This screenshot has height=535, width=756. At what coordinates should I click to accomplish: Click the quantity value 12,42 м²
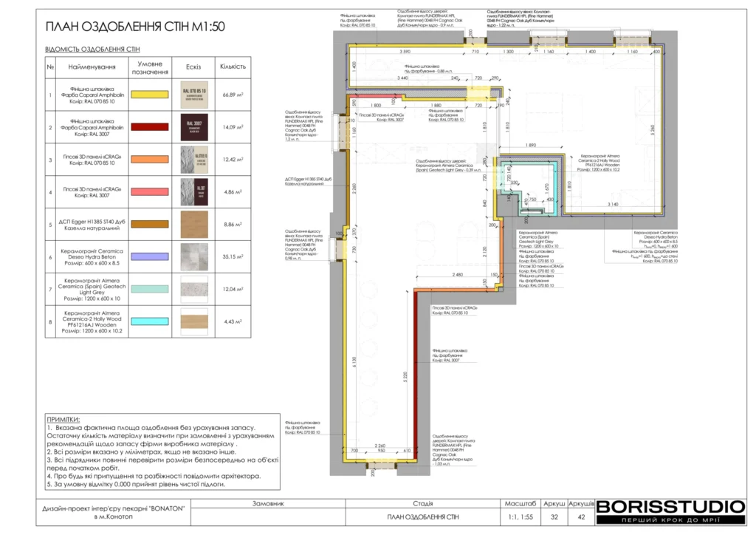pyautogui.click(x=233, y=160)
